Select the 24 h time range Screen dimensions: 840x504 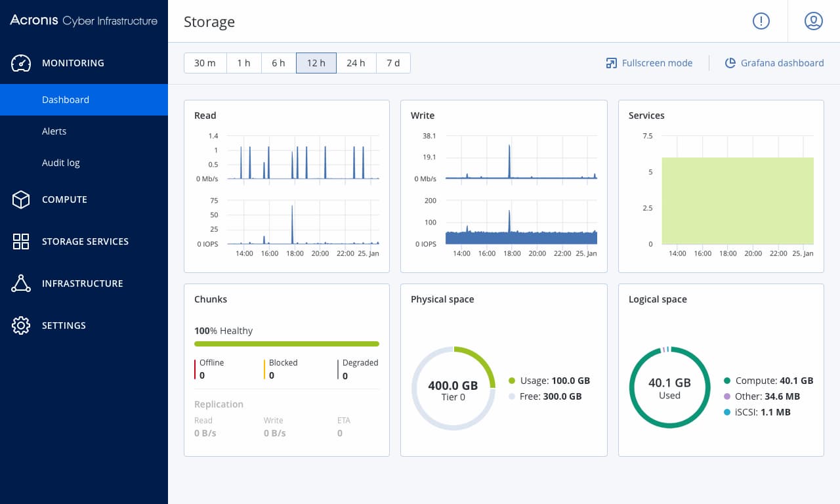(x=356, y=63)
